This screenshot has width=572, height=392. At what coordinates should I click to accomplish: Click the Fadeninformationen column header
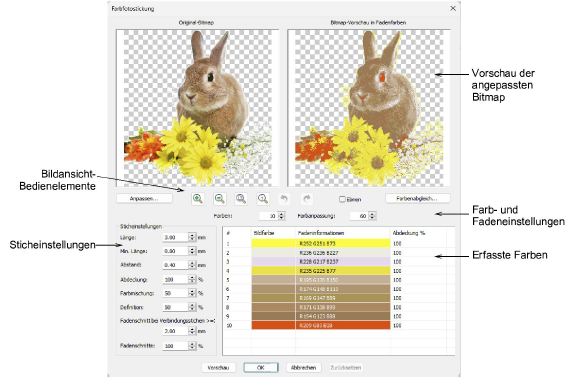point(343,233)
